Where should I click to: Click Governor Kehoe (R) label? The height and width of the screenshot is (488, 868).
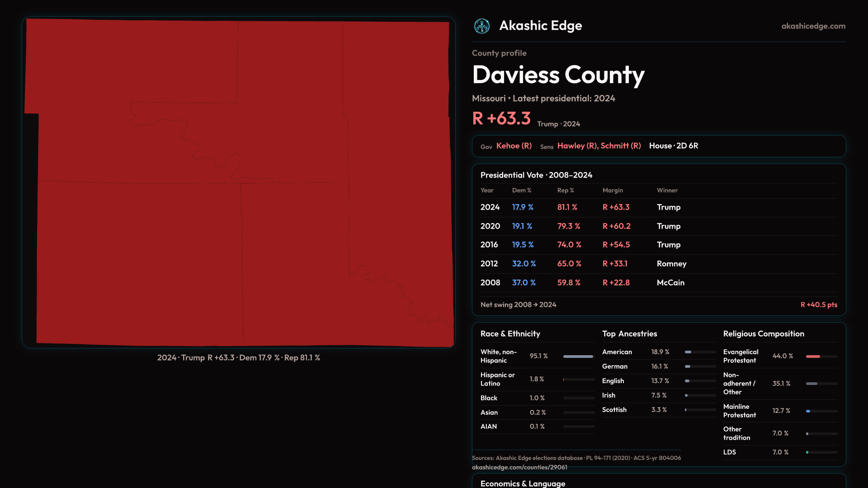[514, 146]
